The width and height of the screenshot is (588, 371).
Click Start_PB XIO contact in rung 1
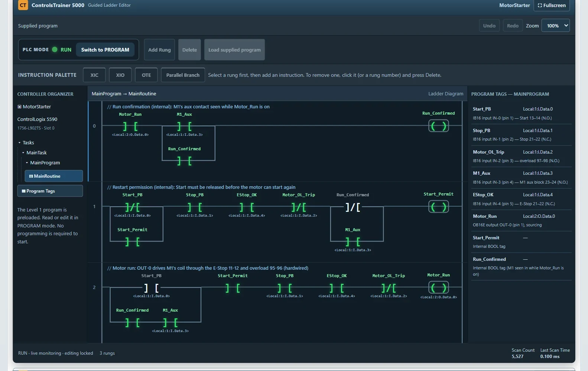[133, 207]
